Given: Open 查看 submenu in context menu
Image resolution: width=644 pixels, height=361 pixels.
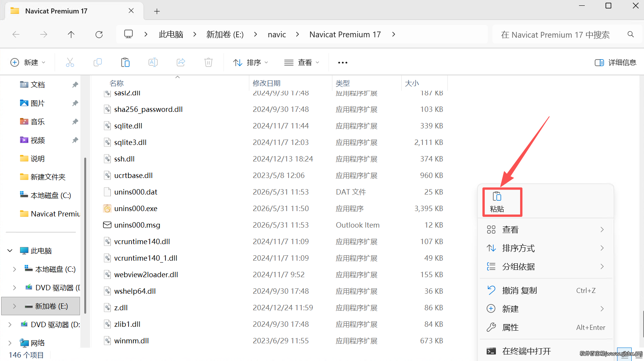Looking at the screenshot, I should click(546, 230).
